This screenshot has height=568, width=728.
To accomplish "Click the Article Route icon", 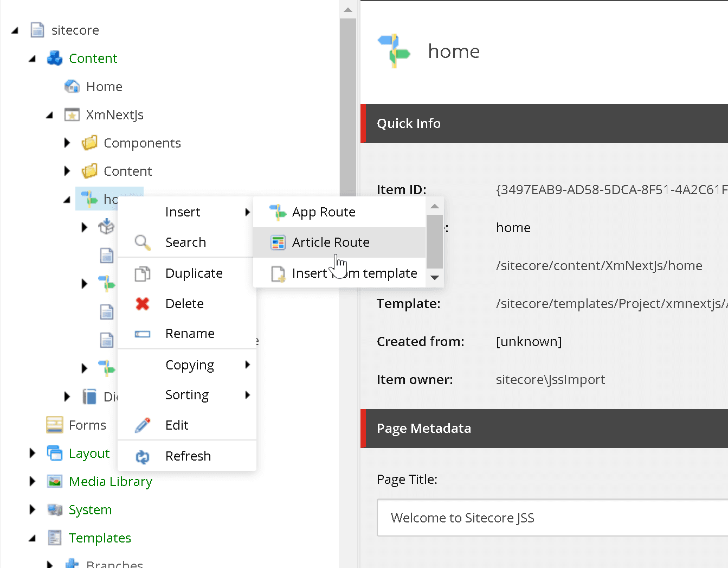I will [278, 242].
